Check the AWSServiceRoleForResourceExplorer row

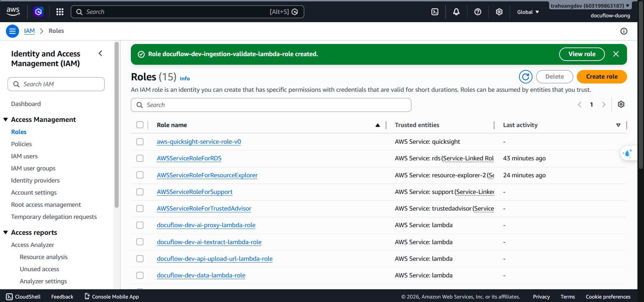[x=140, y=175]
